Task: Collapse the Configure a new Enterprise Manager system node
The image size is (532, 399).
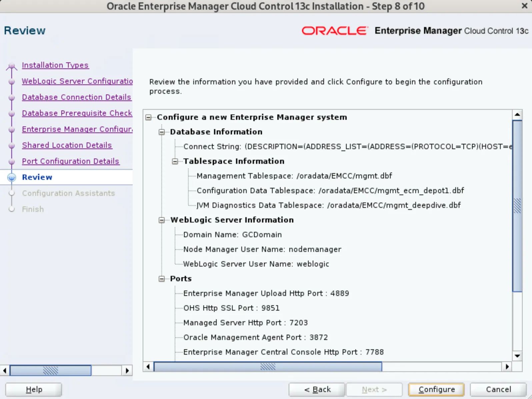Action: [x=148, y=117]
